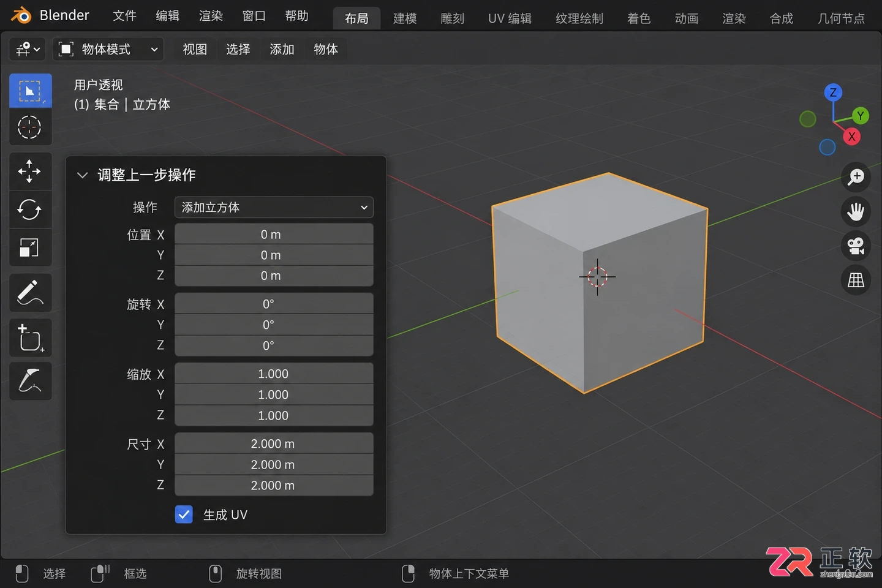Click the 尺寸 X value field
The image size is (882, 588).
click(274, 443)
